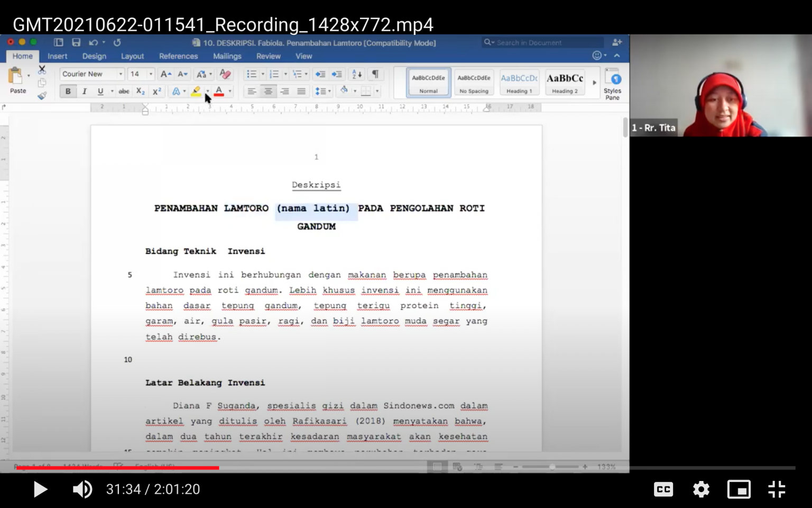Screen dimensions: 812x508
Task: Open the Styles Pane
Action: click(x=613, y=83)
